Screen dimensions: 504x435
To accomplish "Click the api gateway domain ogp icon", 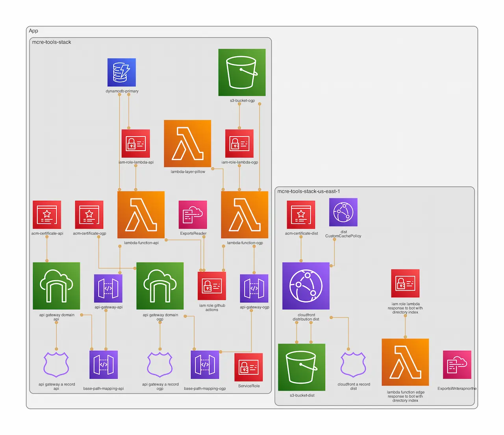I will [160, 286].
